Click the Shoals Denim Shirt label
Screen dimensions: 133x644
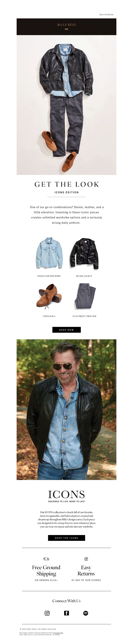coord(49,276)
